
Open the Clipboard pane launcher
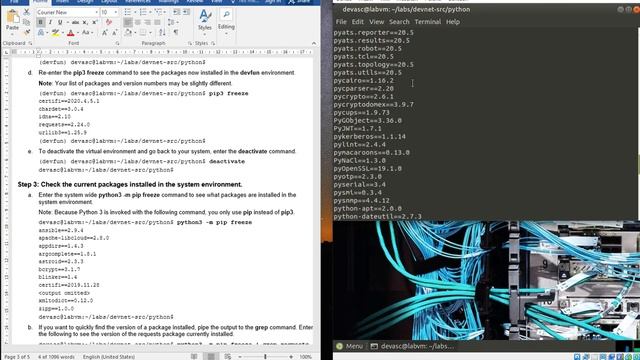tap(30, 43)
